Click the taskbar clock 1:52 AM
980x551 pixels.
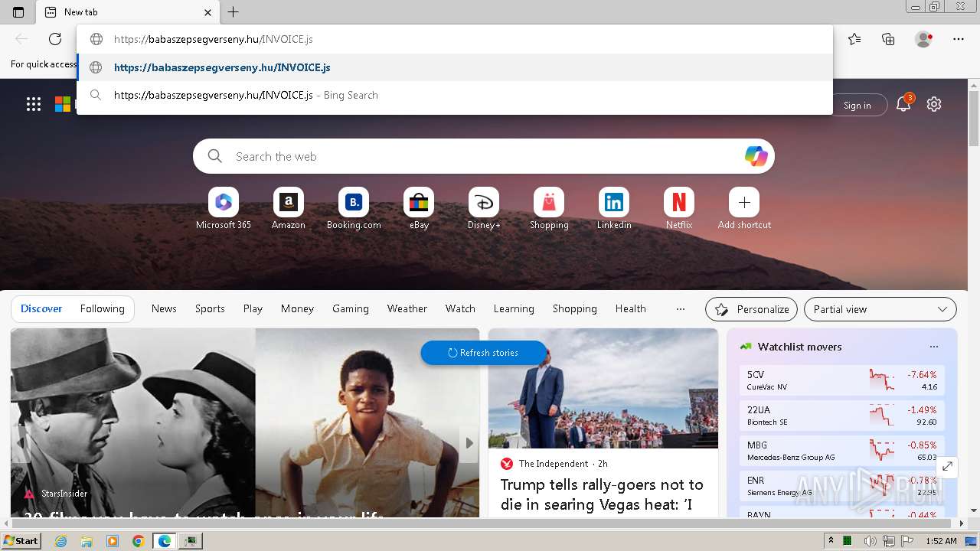pyautogui.click(x=941, y=541)
